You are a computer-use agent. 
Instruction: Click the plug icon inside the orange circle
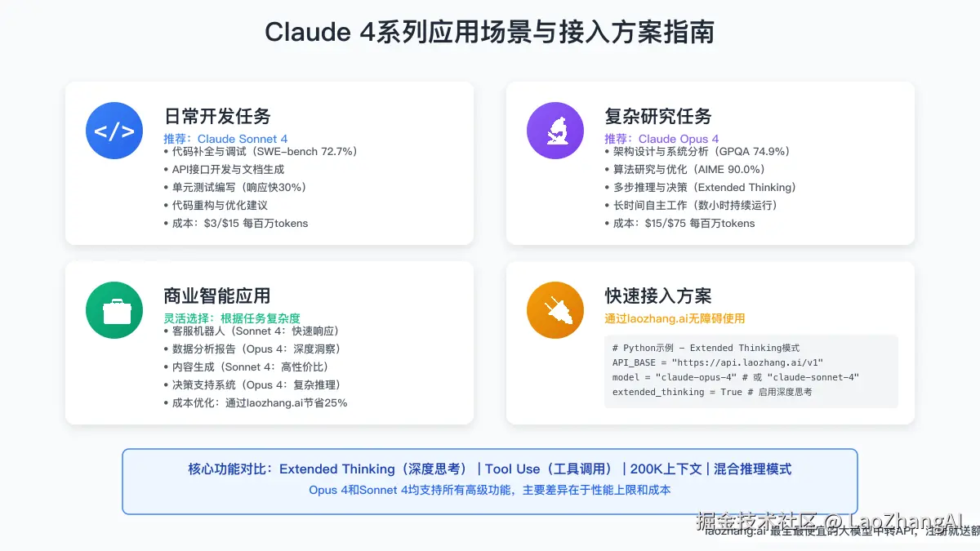pos(555,310)
